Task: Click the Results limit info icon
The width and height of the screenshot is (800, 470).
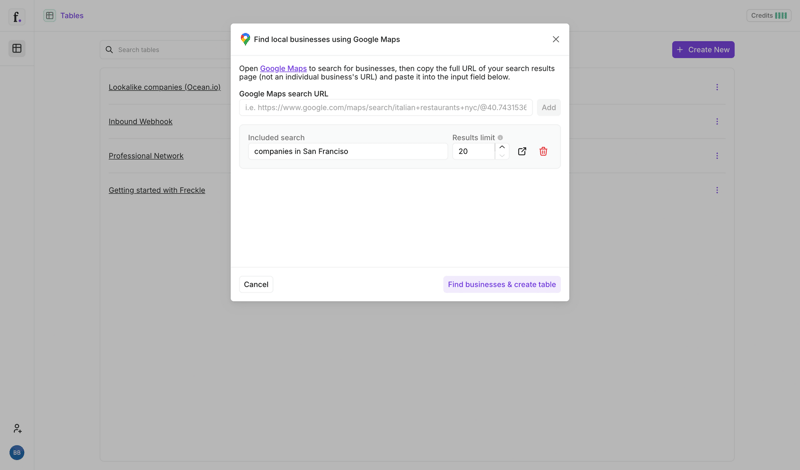Action: [x=500, y=138]
